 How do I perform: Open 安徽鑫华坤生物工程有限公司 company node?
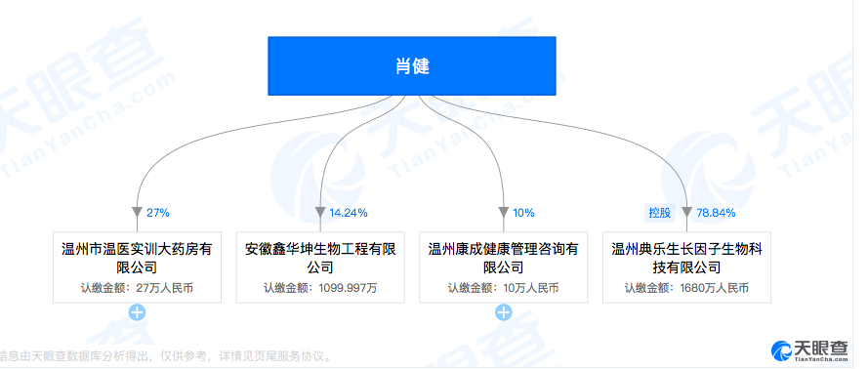[x=320, y=267]
